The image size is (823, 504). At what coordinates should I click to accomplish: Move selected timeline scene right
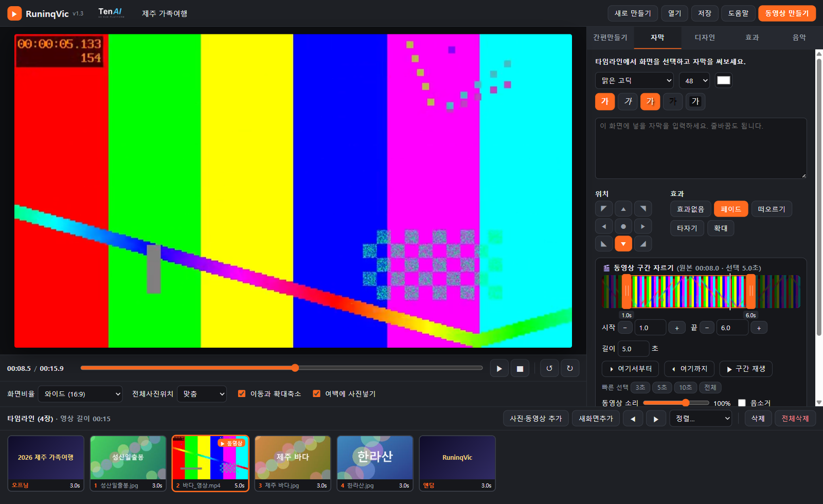(656, 419)
